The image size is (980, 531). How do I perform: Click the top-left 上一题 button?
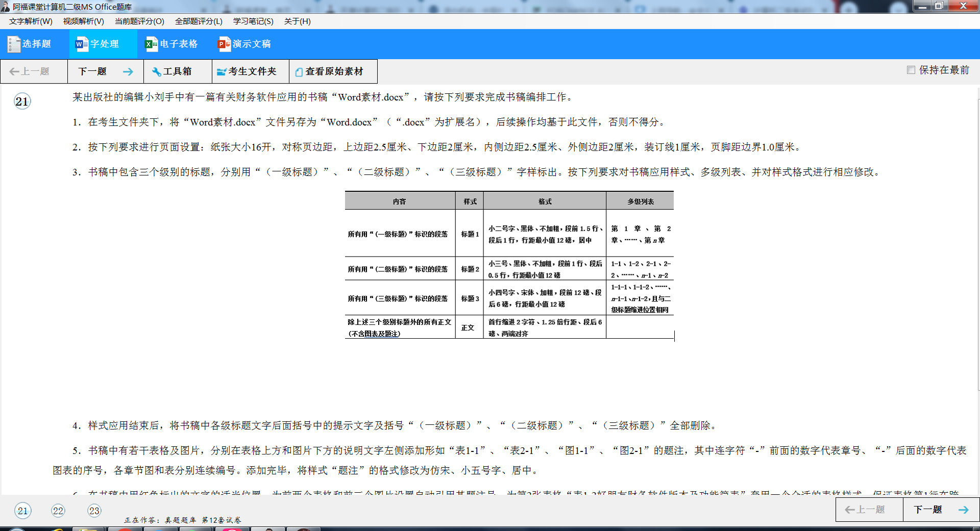point(30,71)
